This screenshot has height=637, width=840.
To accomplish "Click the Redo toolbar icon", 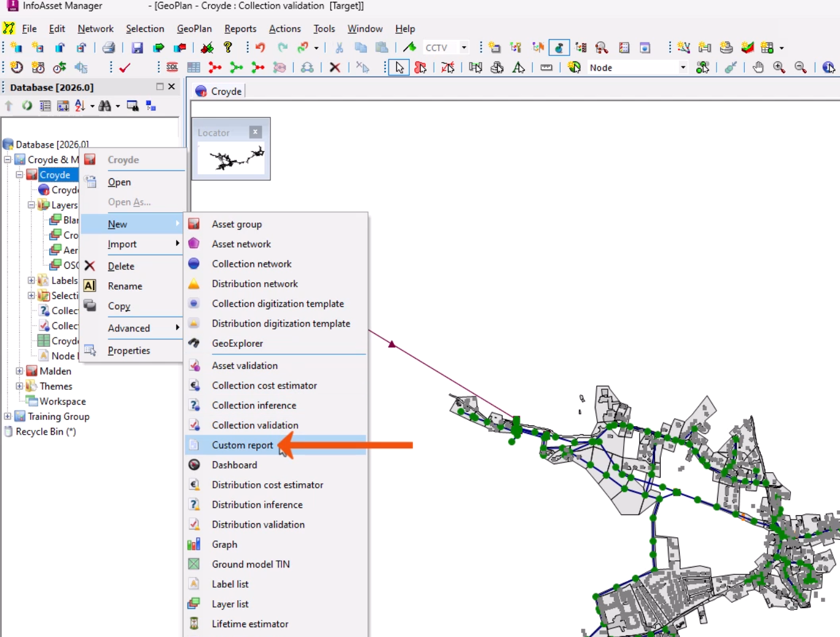I will click(x=283, y=47).
